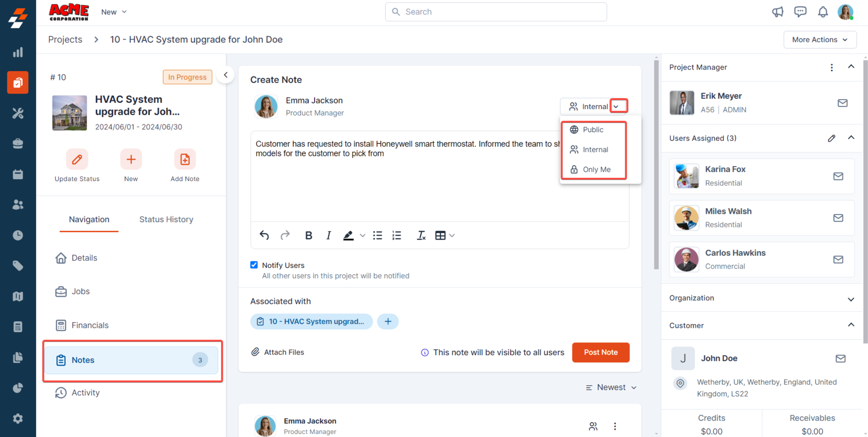Open announcements megaphone icon
Viewport: 868px width, 437px height.
point(777,12)
